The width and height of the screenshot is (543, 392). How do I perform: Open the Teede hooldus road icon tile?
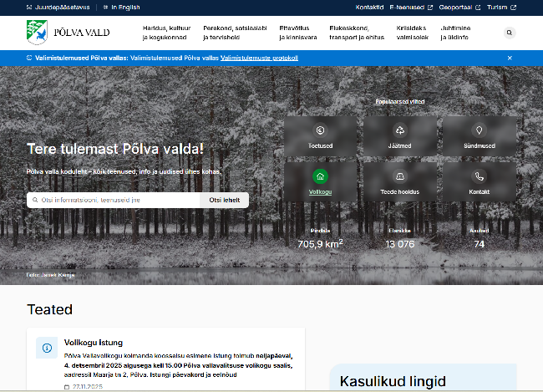pyautogui.click(x=400, y=176)
